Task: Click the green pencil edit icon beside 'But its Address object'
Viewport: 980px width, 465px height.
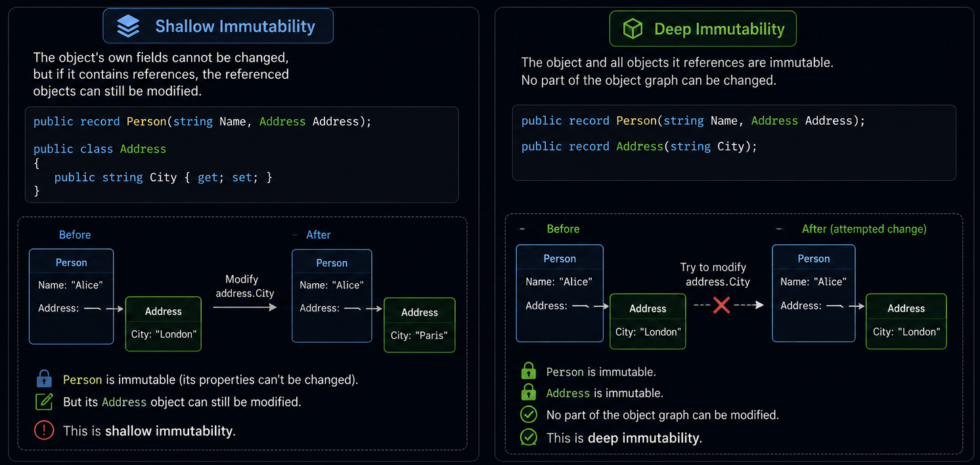Action: [44, 401]
